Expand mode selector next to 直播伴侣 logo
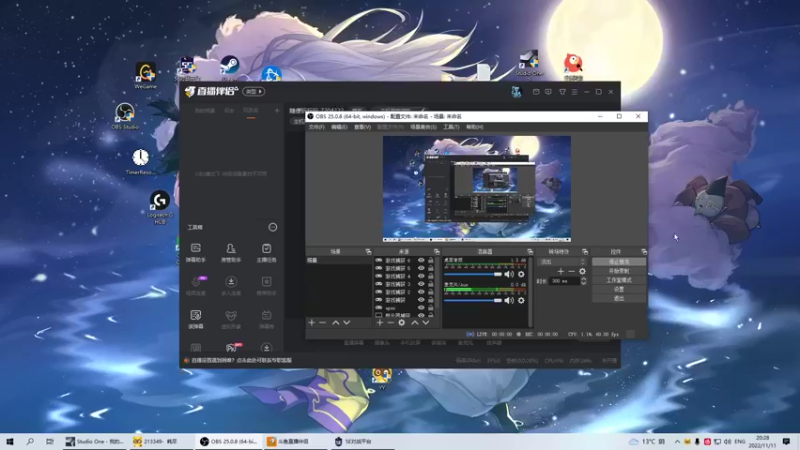Screen dimensions: 800x450 coord(254,92)
